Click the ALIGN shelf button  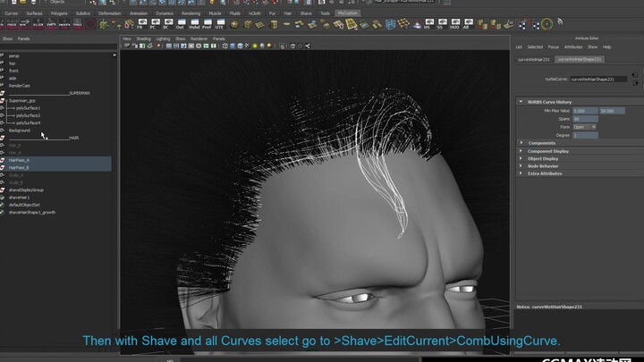point(38,24)
